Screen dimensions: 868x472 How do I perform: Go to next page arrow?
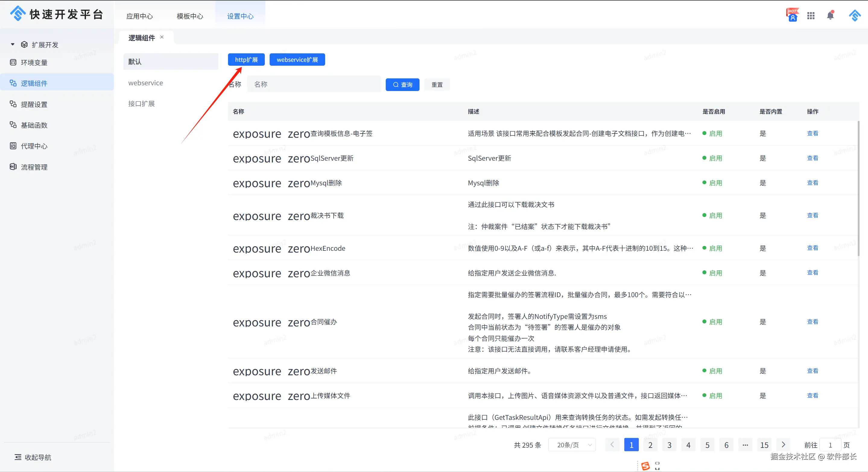coord(783,445)
